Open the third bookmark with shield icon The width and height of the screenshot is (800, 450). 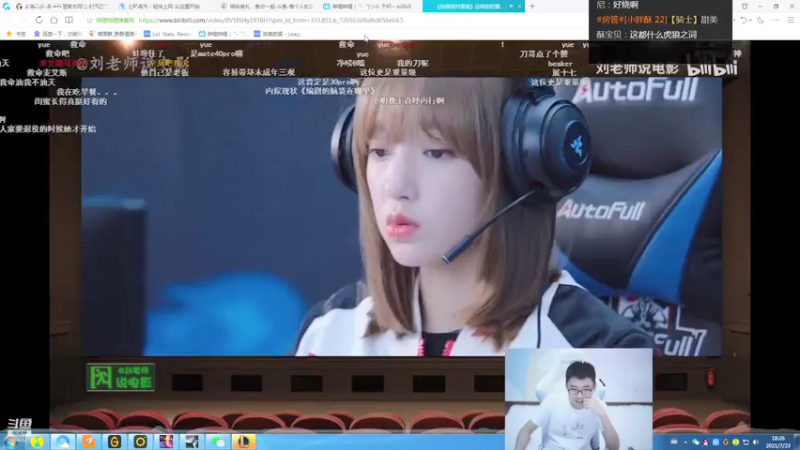point(112,34)
